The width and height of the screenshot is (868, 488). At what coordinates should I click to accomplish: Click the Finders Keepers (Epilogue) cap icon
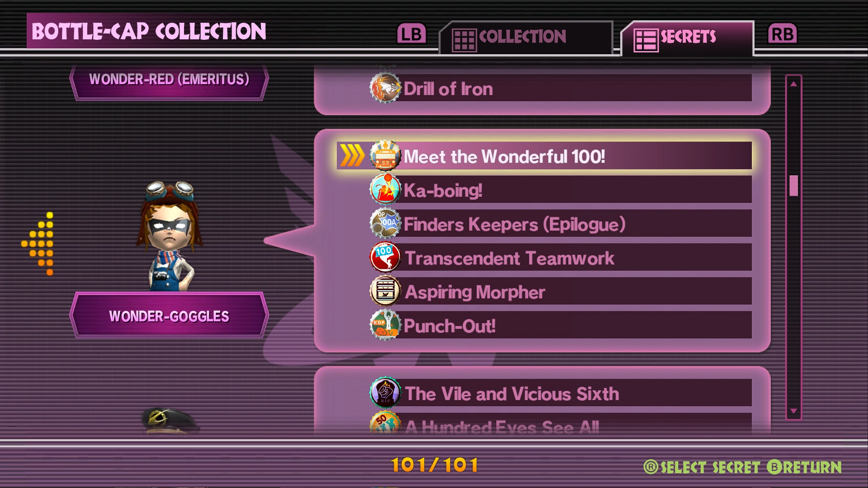click(x=385, y=223)
